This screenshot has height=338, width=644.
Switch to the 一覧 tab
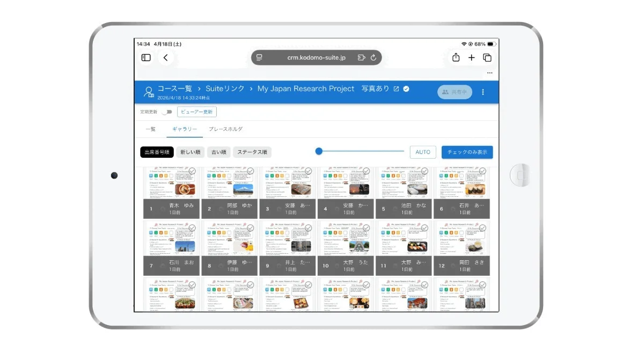pyautogui.click(x=150, y=129)
